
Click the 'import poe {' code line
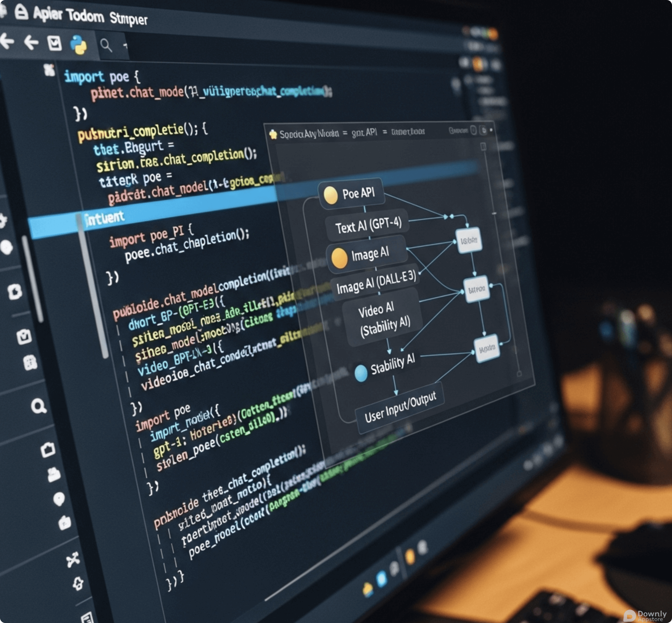(x=102, y=77)
